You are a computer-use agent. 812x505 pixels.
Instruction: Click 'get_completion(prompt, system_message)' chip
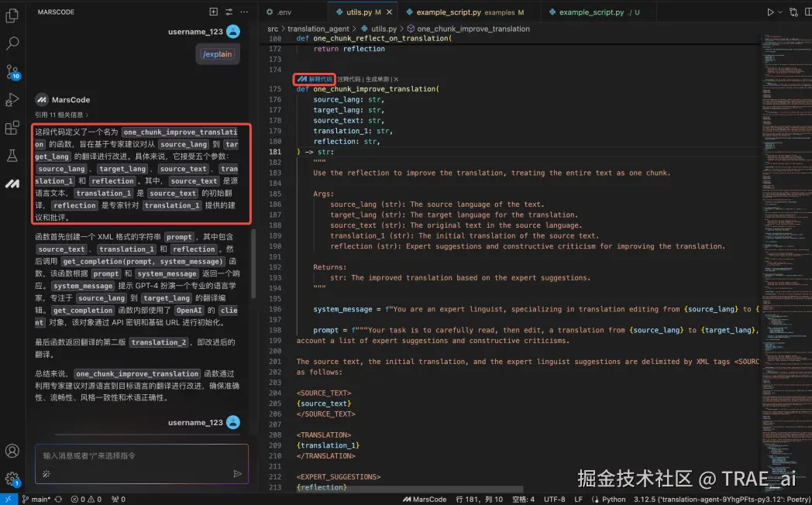[x=143, y=261]
